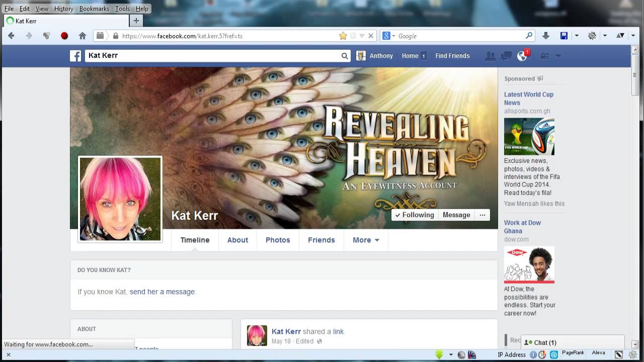Open Facebook friend requests icon
This screenshot has height=362, width=644.
pos(490,56)
